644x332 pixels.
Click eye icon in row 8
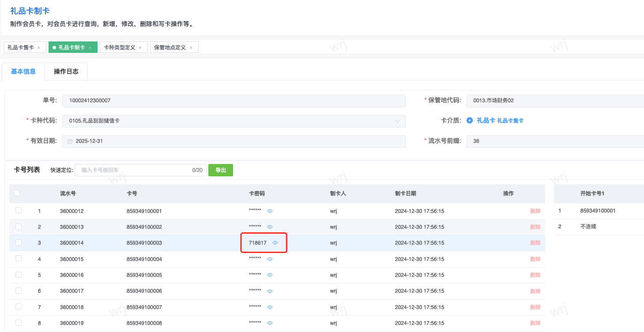270,323
